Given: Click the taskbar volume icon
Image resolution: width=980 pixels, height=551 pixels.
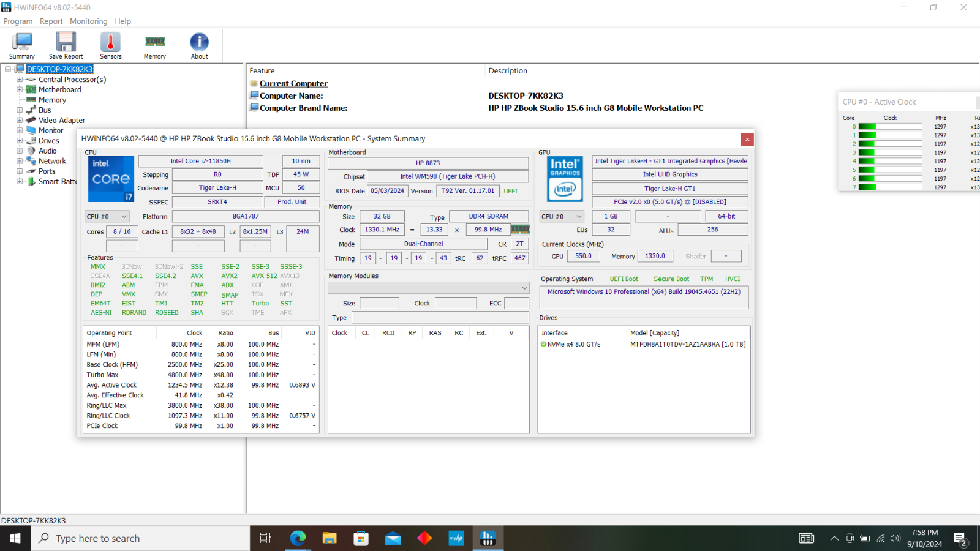Looking at the screenshot, I should pos(895,538).
